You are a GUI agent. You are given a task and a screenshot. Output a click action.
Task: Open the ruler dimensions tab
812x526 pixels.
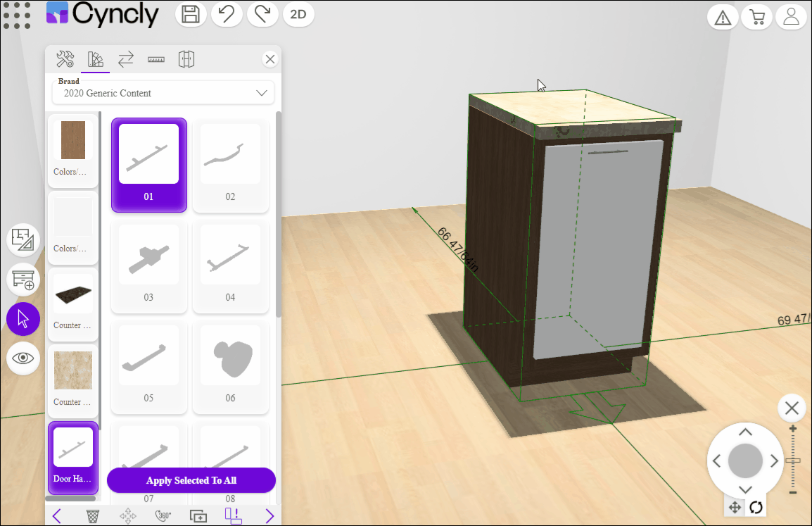[x=156, y=60]
